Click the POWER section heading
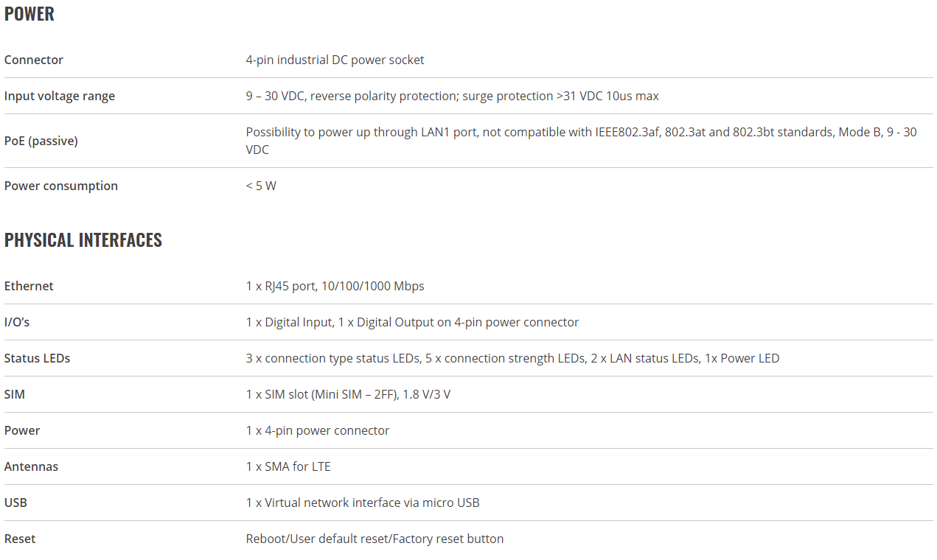 coord(29,14)
